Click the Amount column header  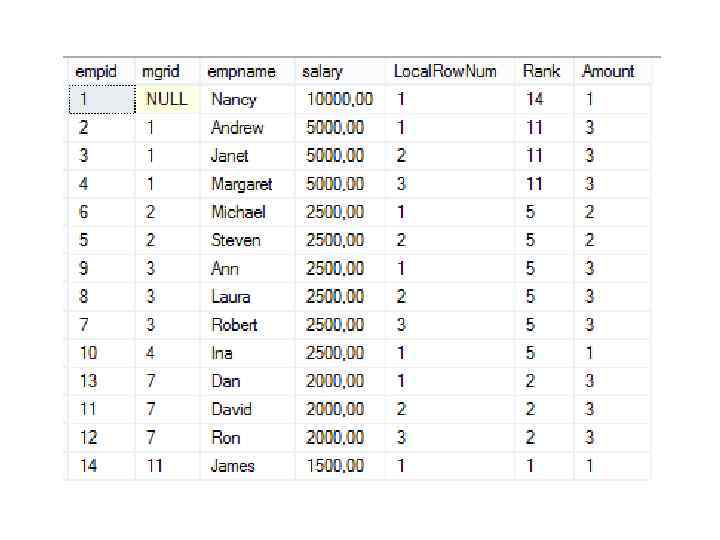(608, 71)
